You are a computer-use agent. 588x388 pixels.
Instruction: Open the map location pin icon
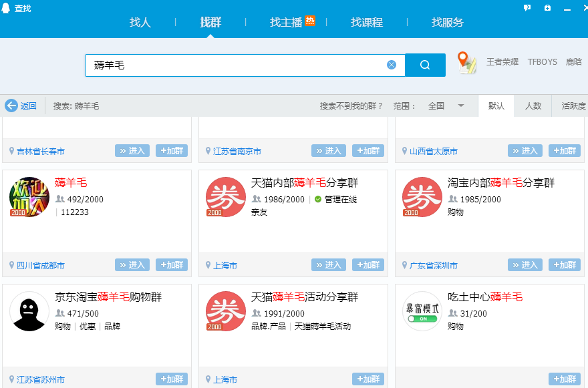pos(466,63)
